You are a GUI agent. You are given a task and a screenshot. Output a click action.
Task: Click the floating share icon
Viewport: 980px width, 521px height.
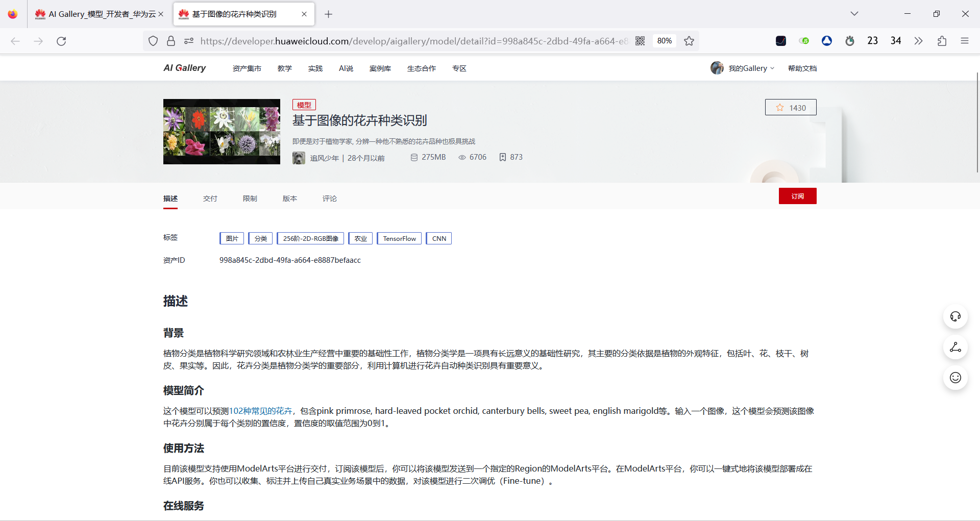point(955,348)
